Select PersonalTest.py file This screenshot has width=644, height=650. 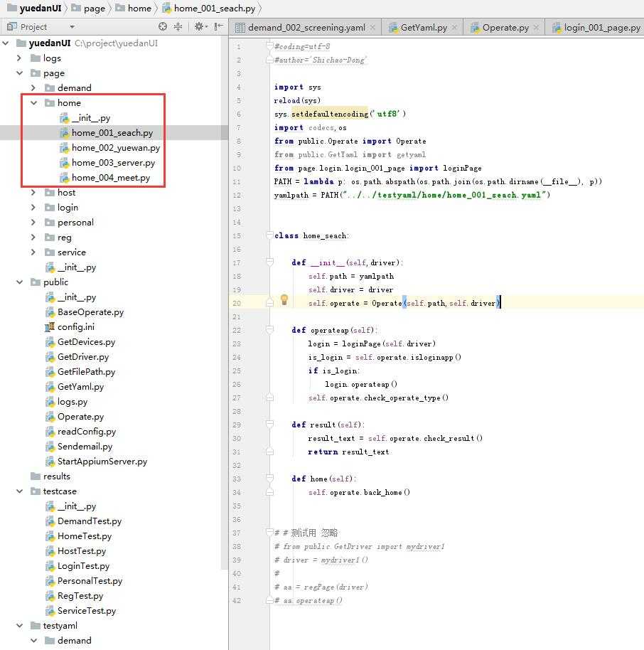84,581
